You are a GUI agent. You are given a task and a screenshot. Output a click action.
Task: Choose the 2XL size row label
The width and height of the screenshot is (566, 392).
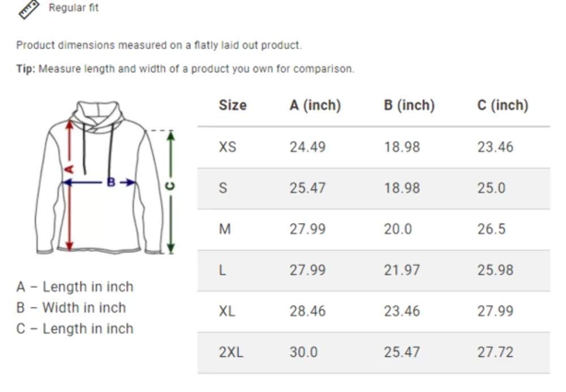click(231, 352)
